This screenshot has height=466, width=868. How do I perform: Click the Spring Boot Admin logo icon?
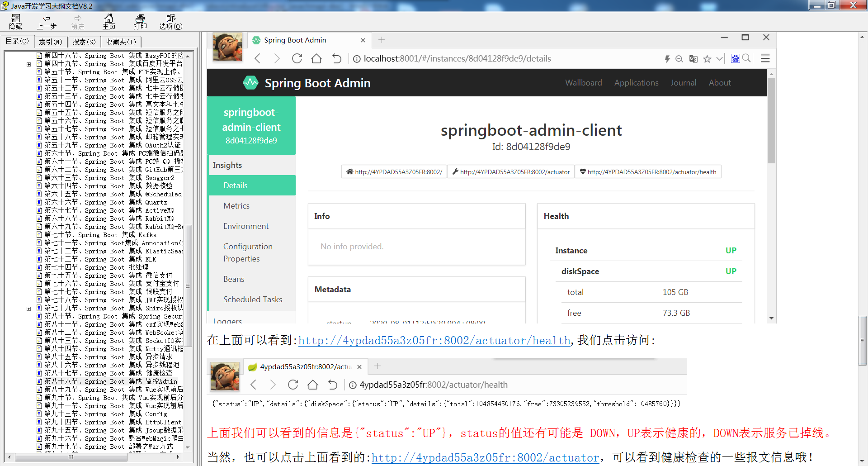tap(250, 83)
